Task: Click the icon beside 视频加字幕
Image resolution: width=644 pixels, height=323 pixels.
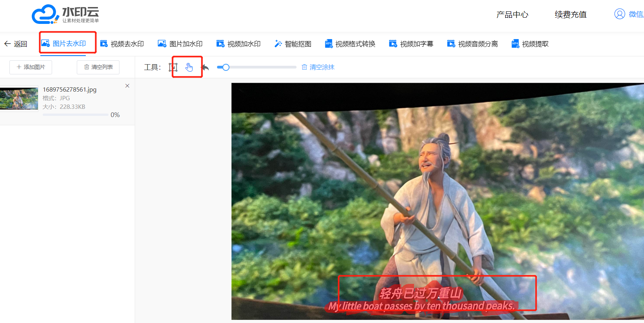Action: [393, 44]
